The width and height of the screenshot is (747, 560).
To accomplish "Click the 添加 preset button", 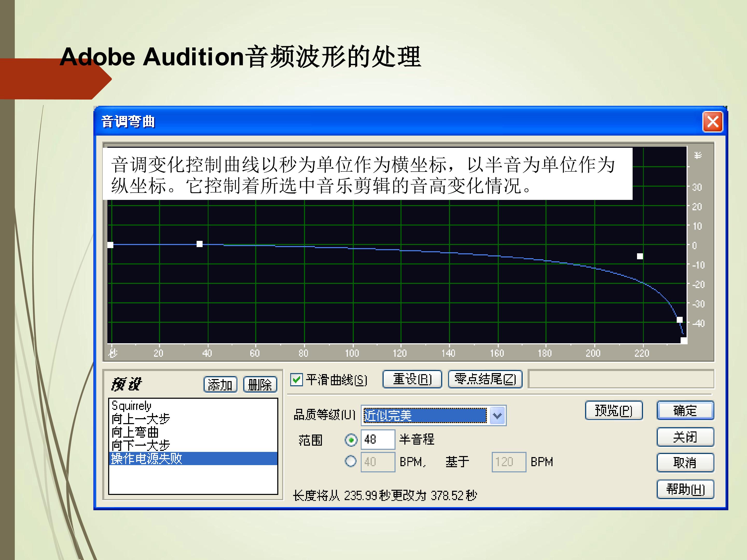I will pyautogui.click(x=220, y=384).
